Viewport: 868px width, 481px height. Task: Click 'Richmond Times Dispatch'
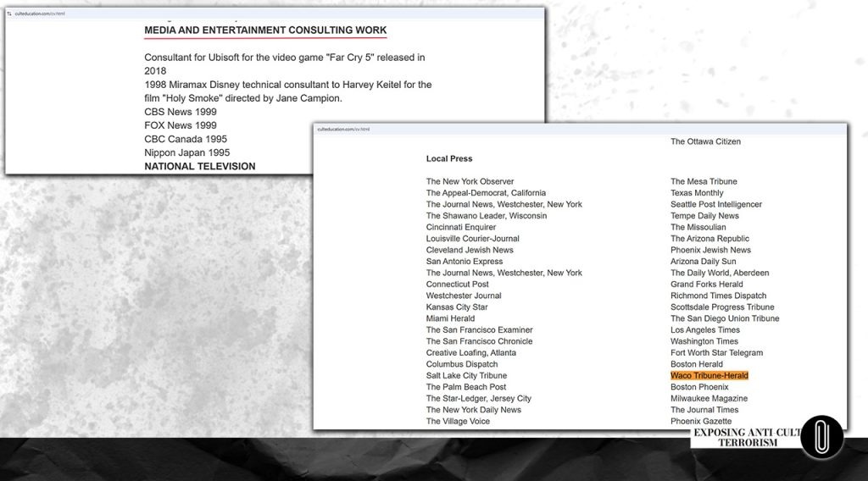(719, 296)
